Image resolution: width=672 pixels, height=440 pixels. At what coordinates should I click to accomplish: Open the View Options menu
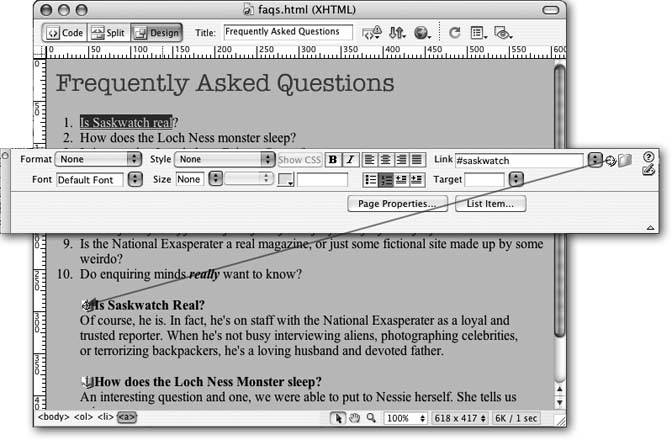point(478,33)
